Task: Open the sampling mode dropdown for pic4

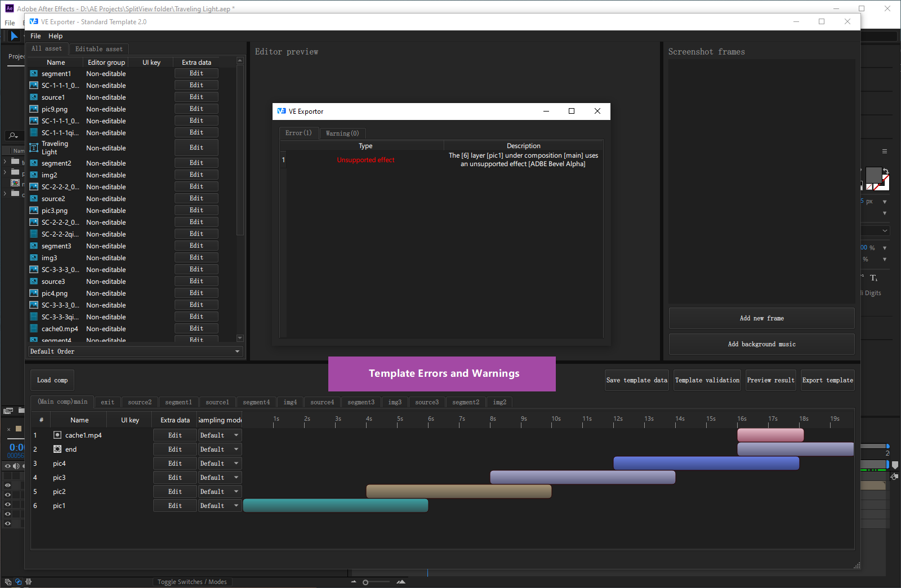Action: [220, 463]
